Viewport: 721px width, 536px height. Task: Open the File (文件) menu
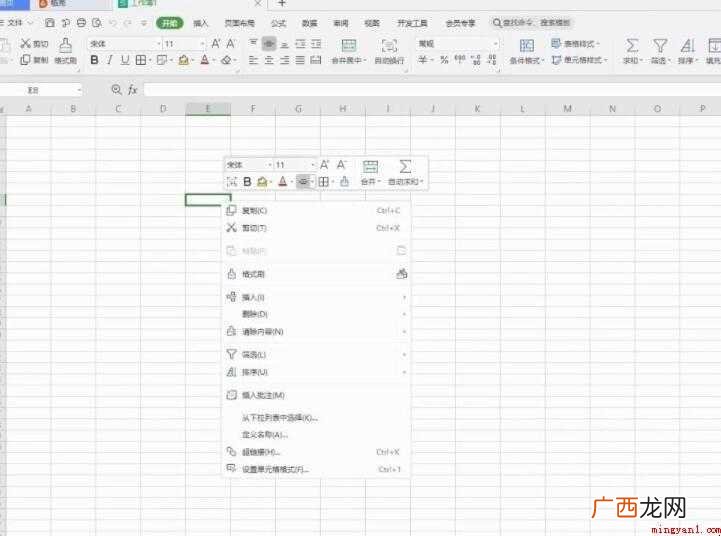tap(15, 22)
